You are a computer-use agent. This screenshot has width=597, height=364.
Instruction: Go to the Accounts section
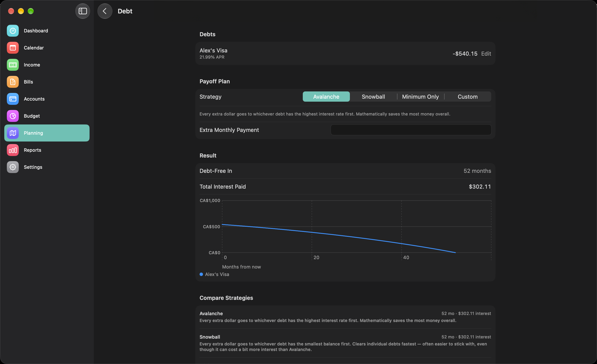(x=34, y=99)
